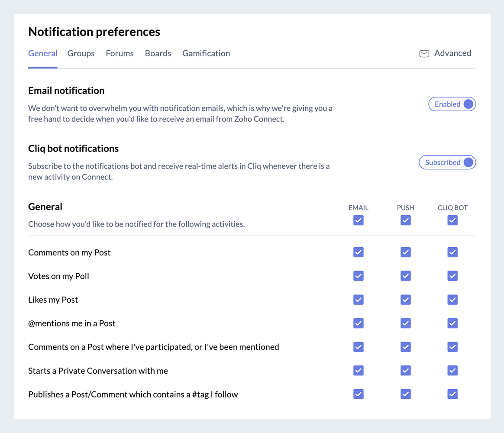Screen dimensions: 504x433
Task: Uncheck Cliq bot for #tag I follow
Action: 452,394
